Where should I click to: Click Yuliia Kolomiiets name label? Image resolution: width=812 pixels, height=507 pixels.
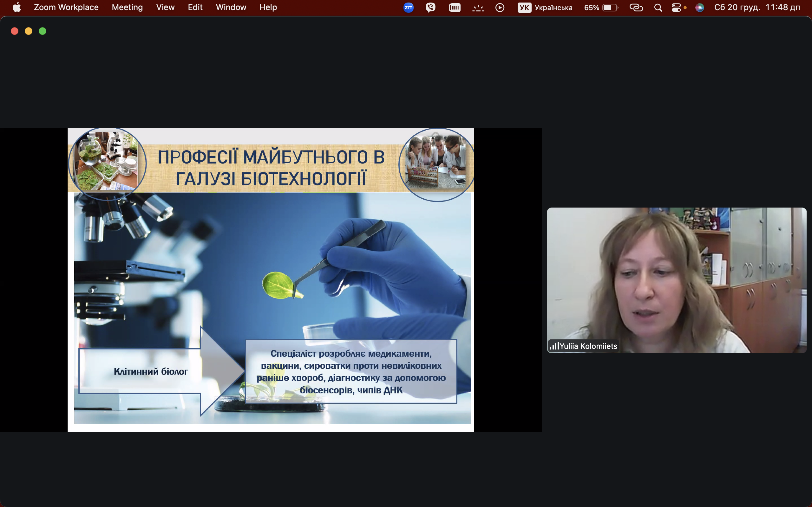point(588,346)
